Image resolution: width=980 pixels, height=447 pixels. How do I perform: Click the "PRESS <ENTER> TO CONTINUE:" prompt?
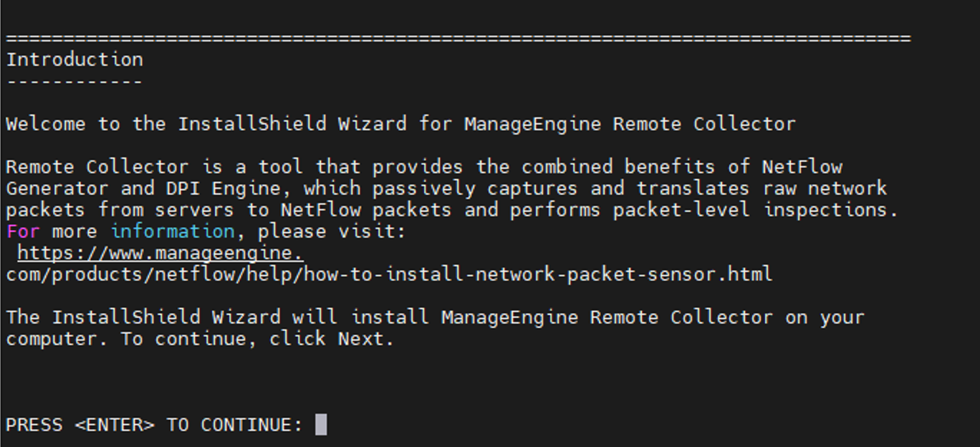(154, 425)
